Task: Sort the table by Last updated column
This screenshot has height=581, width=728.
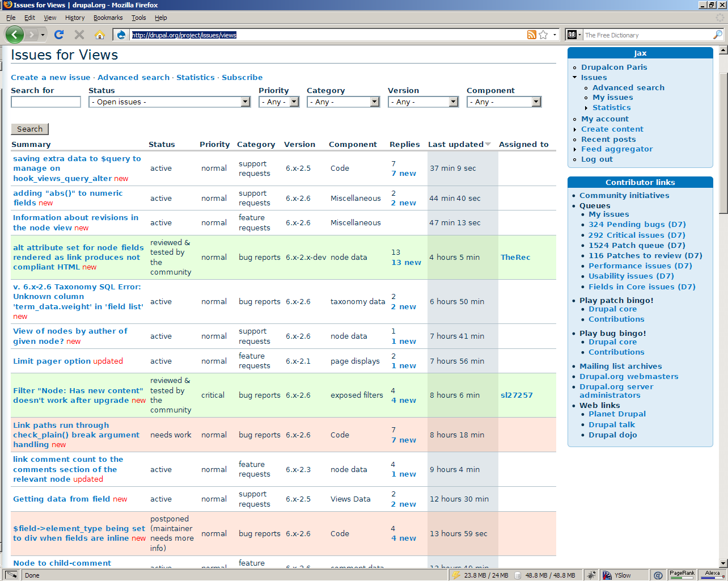Action: [455, 145]
